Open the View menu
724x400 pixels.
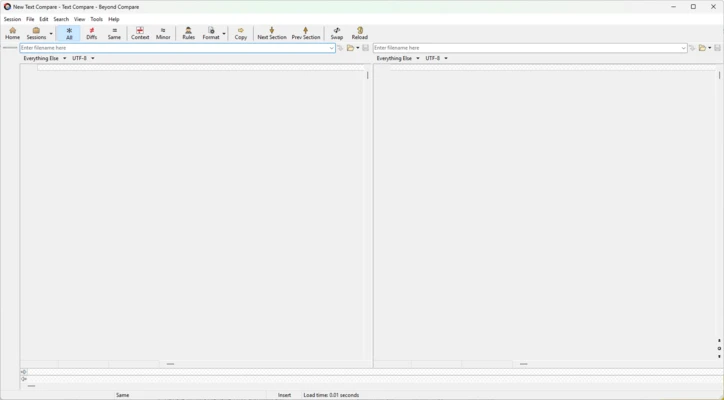point(79,19)
